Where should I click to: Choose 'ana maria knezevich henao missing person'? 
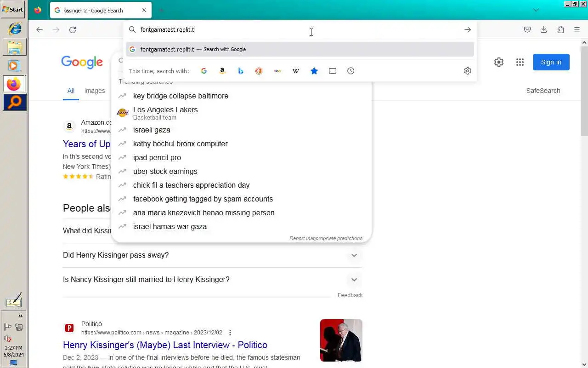[x=241, y=213]
